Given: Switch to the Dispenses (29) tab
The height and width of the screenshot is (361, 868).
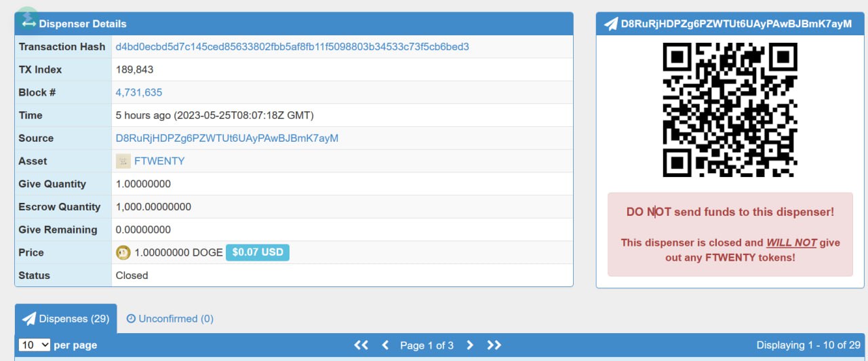Looking at the screenshot, I should (66, 318).
